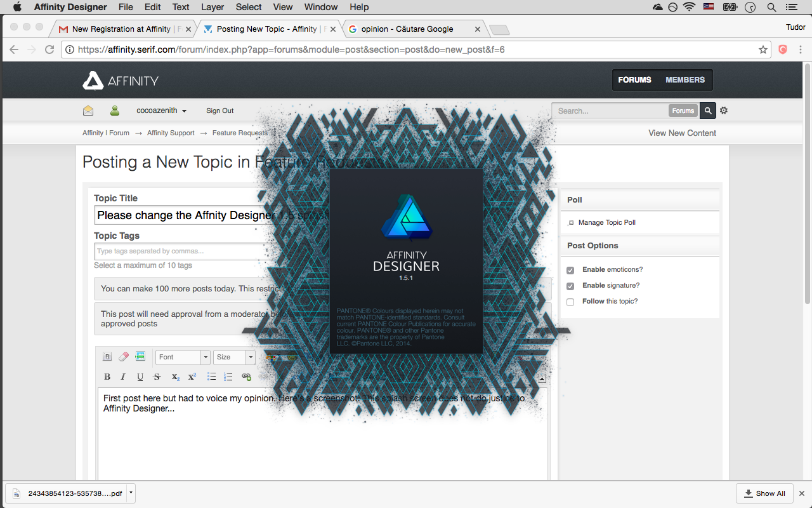812x508 pixels.
Task: Open macOS Spotlight search icon
Action: point(771,7)
